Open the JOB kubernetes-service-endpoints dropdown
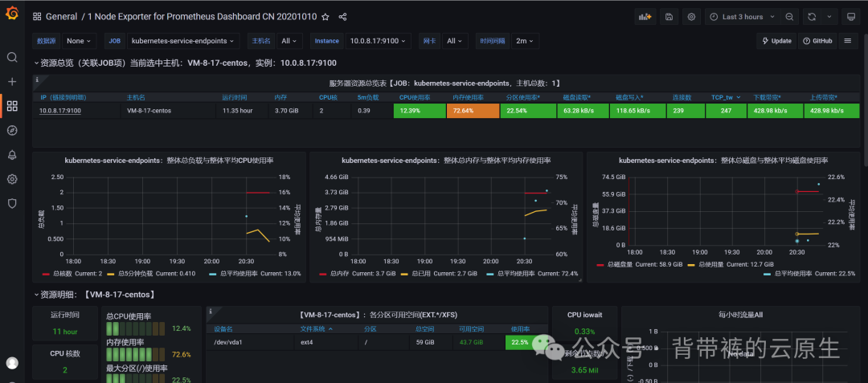Screen dimensions: 868x383 pos(183,41)
